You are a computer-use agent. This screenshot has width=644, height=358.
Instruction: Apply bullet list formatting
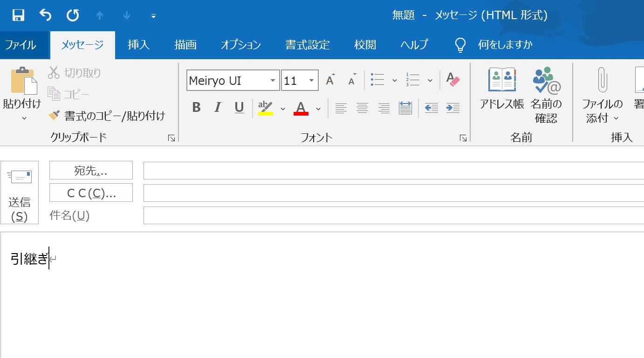pyautogui.click(x=377, y=80)
